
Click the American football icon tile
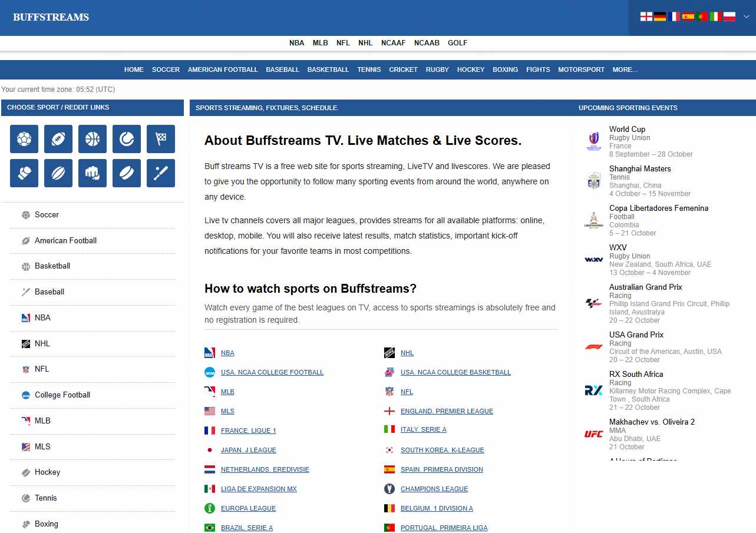(x=58, y=139)
